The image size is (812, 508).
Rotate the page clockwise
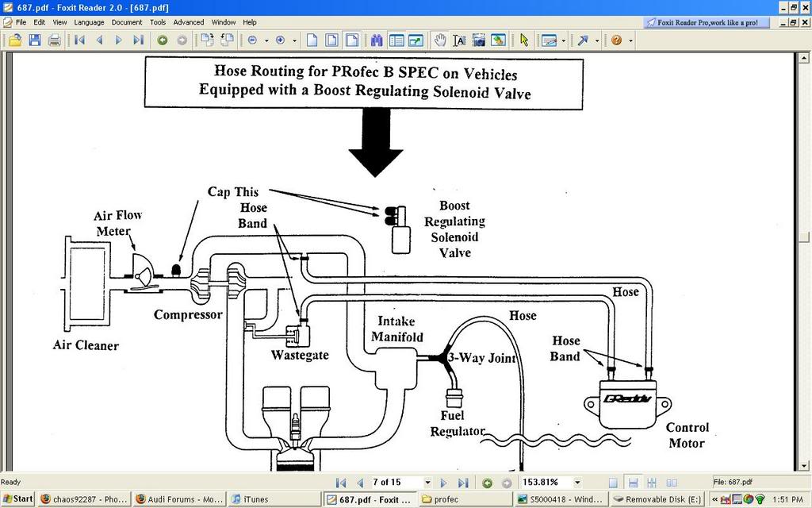[207, 40]
